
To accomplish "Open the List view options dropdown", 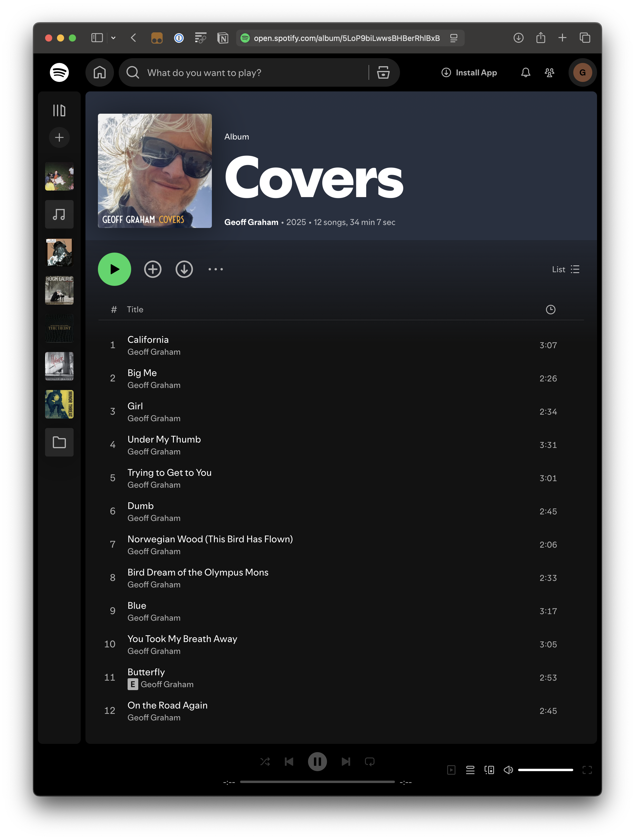I will (x=566, y=269).
